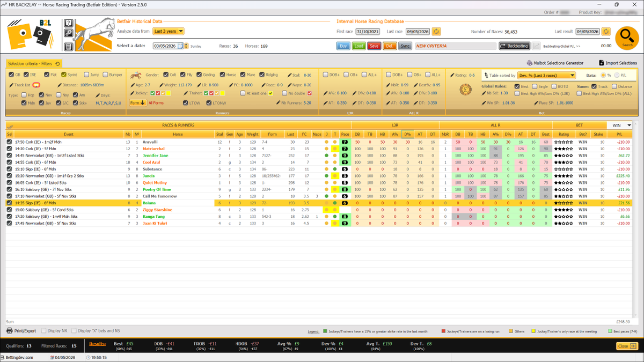This screenshot has width=644, height=362.
Task: Click the green Jockey color swatch
Action: pos(152,93)
